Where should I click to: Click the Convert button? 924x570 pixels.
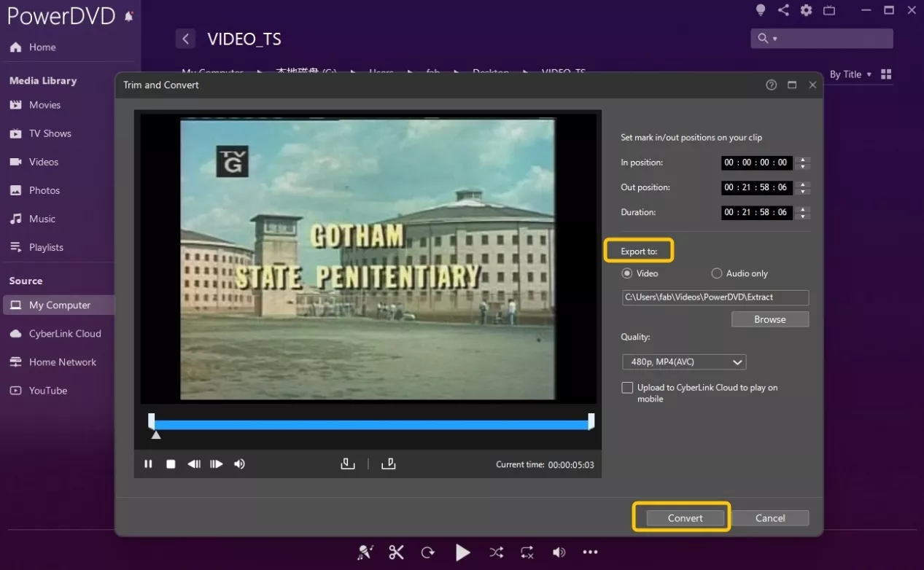(x=685, y=518)
